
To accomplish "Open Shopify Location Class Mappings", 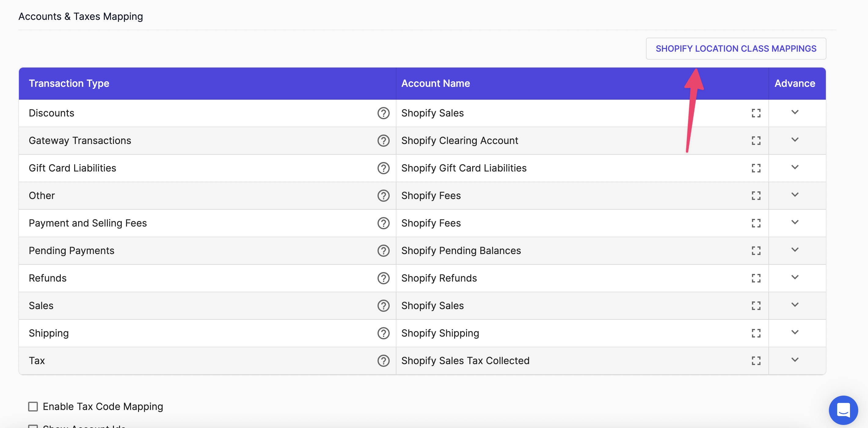I will (x=735, y=49).
